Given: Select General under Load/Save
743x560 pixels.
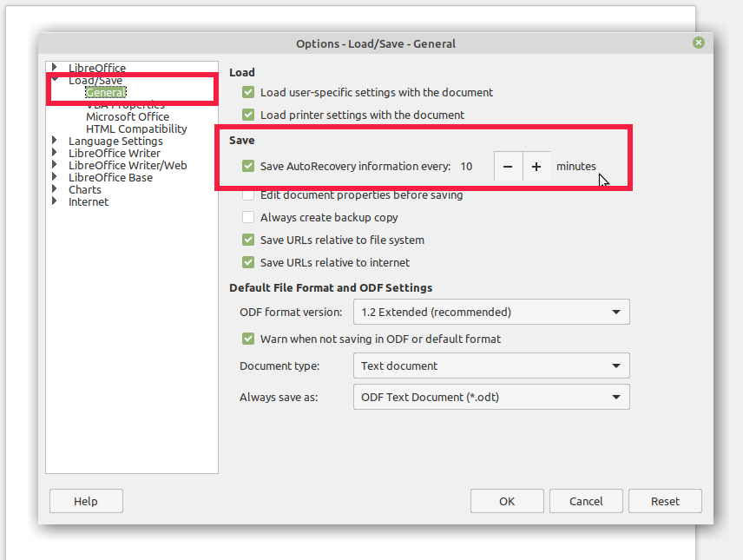Looking at the screenshot, I should tap(106, 92).
